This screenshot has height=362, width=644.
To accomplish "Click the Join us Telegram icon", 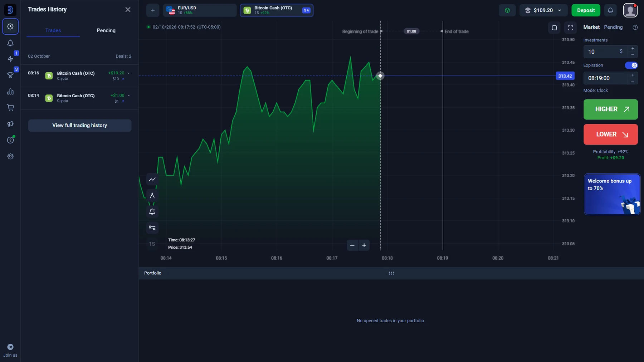I will click(10, 347).
